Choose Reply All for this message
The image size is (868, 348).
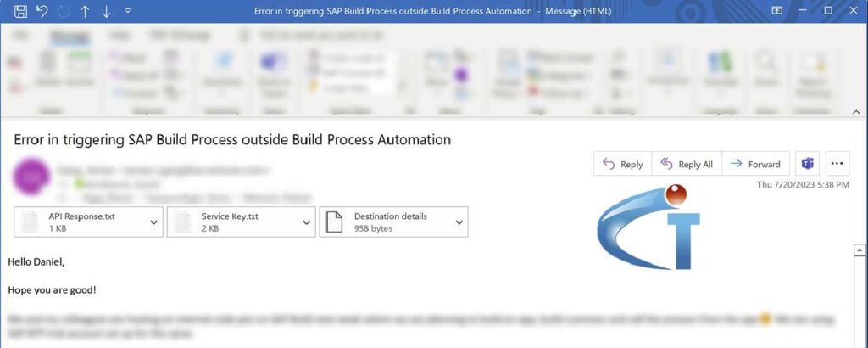coord(687,164)
